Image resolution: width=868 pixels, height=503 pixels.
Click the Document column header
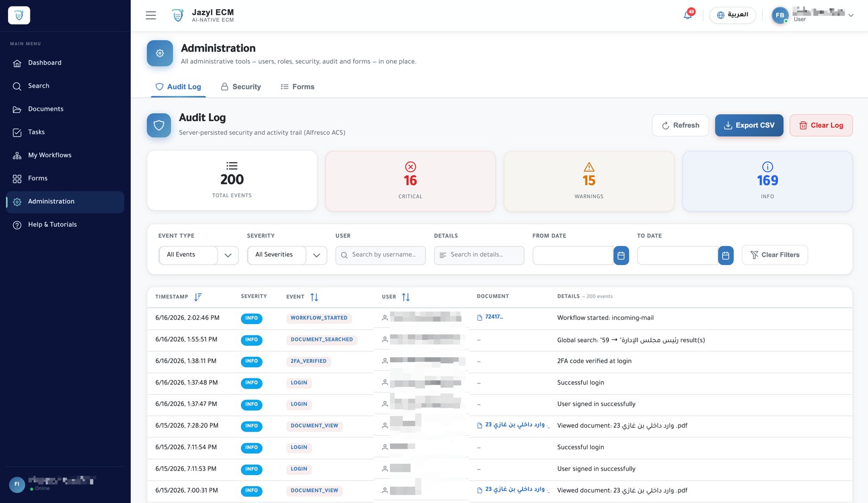coord(493,296)
